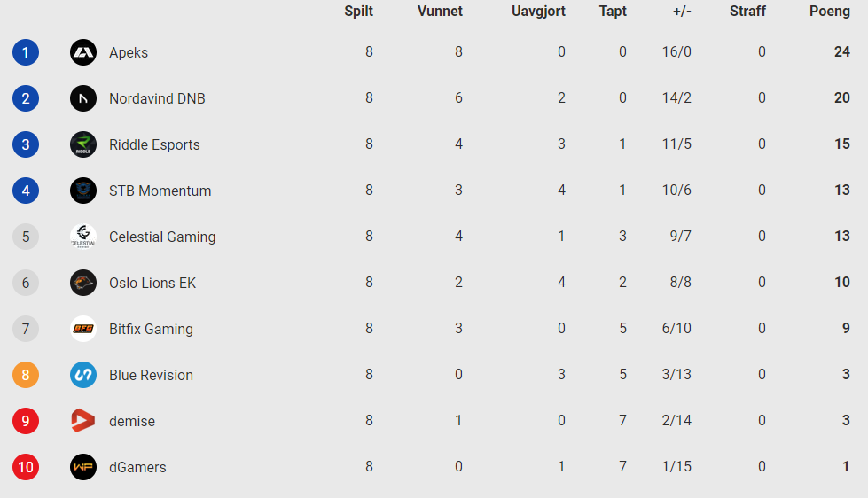Open the Nordavind DNB team link
Image resolution: width=868 pixels, height=498 pixels.
click(157, 98)
